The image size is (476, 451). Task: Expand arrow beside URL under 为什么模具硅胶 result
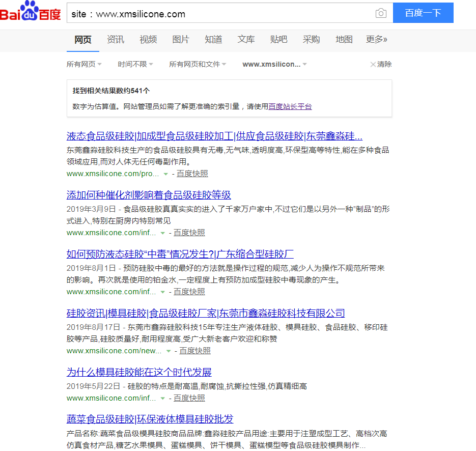coord(163,398)
